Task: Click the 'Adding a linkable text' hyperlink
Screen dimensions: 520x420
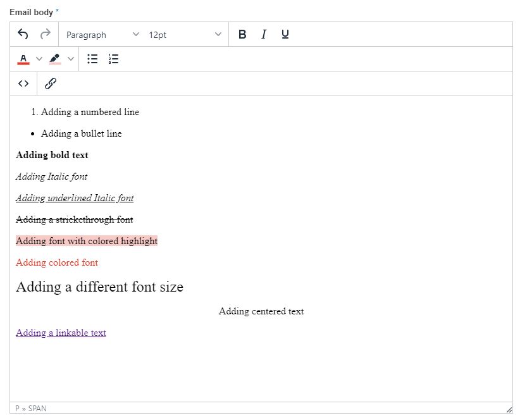Action: click(x=61, y=333)
